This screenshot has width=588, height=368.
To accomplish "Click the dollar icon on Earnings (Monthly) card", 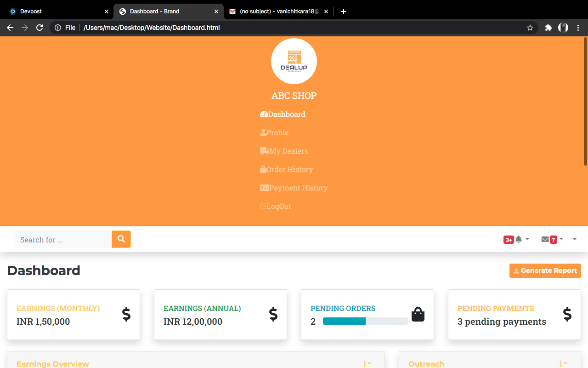I will tap(126, 315).
